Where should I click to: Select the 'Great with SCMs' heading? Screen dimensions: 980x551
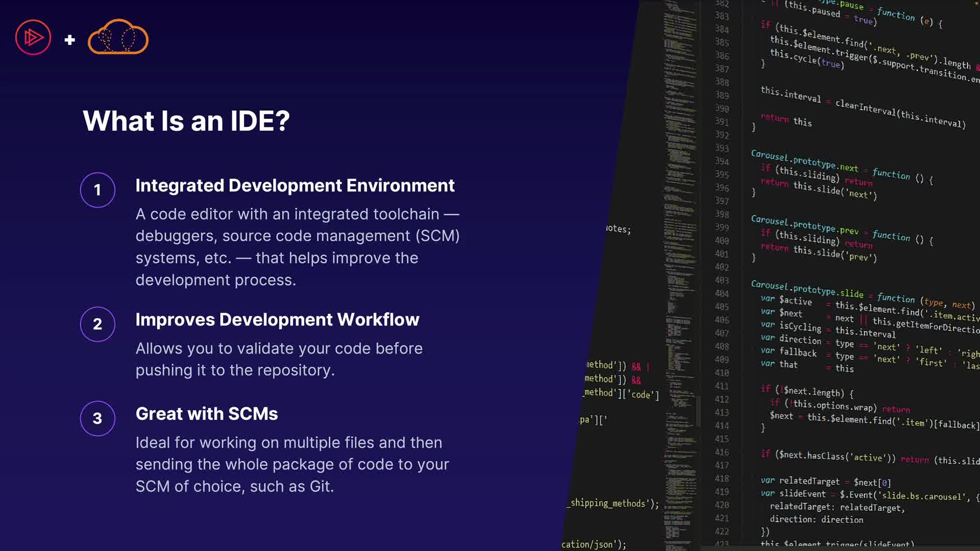207,414
